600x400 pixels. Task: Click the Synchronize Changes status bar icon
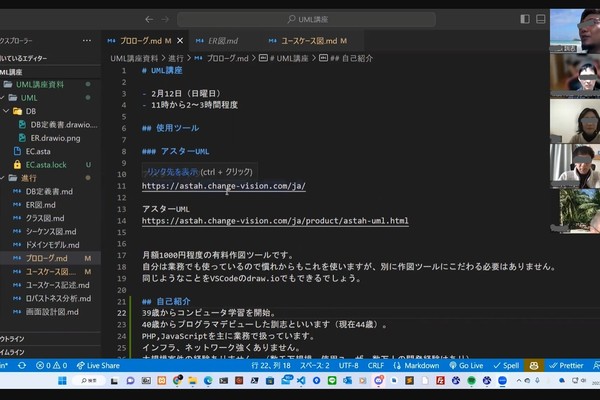(x=22, y=366)
